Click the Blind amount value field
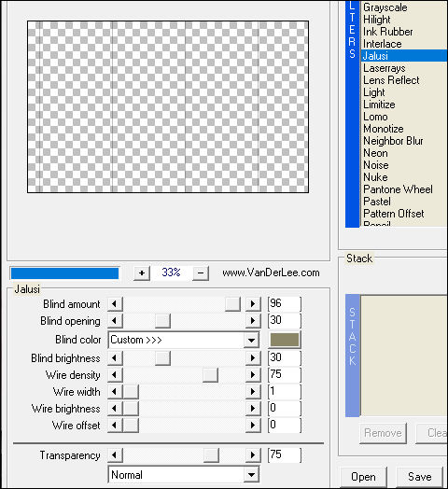Image resolution: width=448 pixels, height=489 pixels. point(285,303)
